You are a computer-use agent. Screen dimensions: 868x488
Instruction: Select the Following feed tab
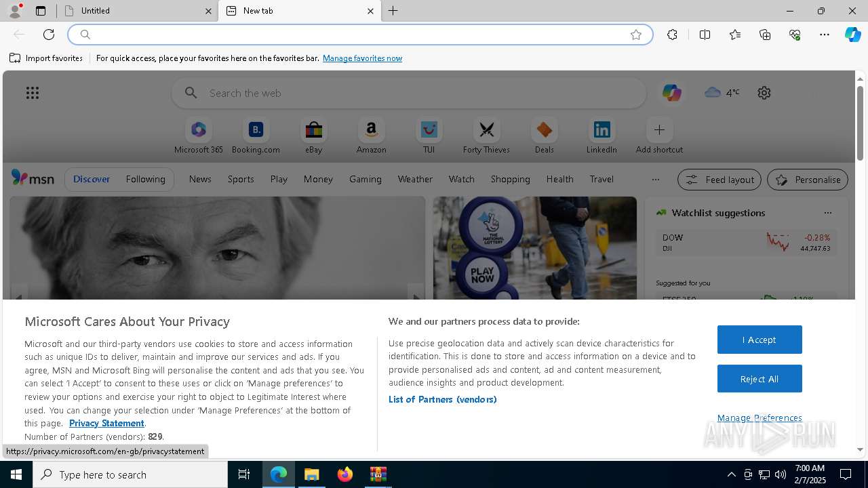click(x=145, y=179)
